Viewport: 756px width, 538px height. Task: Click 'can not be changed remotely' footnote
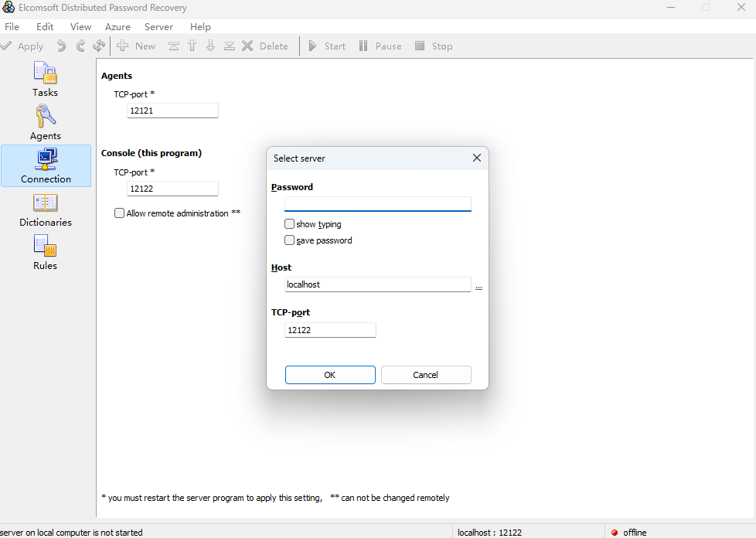pyautogui.click(x=390, y=498)
